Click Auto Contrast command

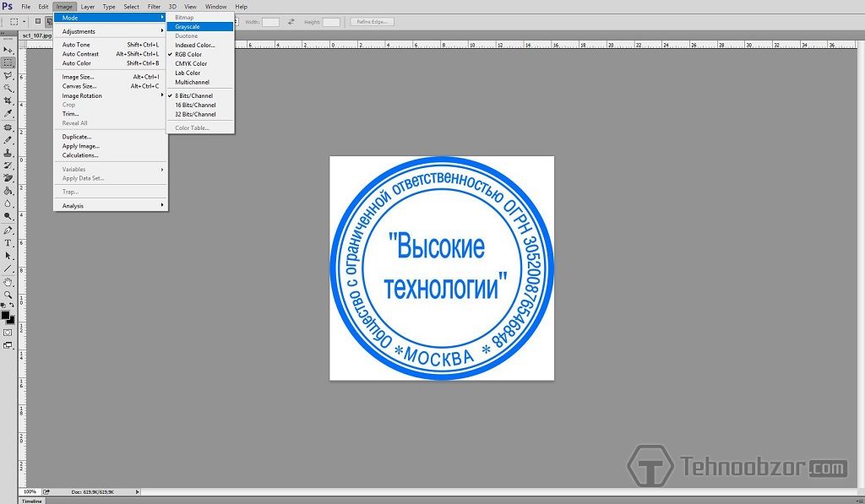pos(111,54)
